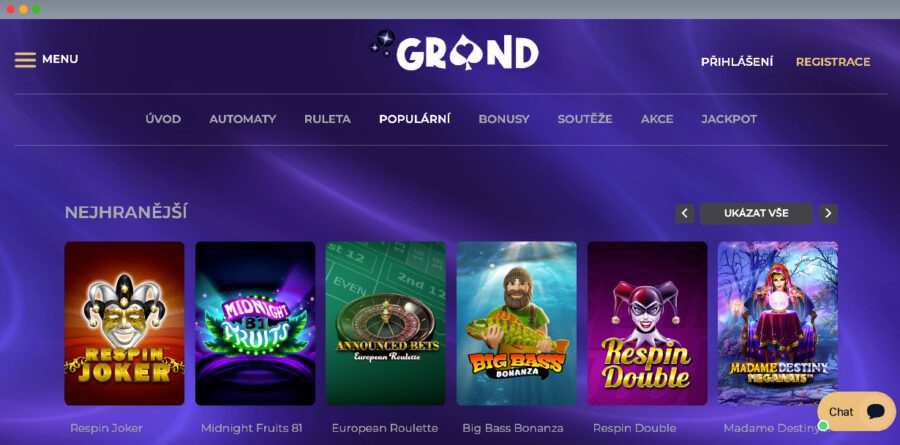Open the Respin Joker game thumbnail
Image resolution: width=900 pixels, height=445 pixels.
tap(125, 323)
